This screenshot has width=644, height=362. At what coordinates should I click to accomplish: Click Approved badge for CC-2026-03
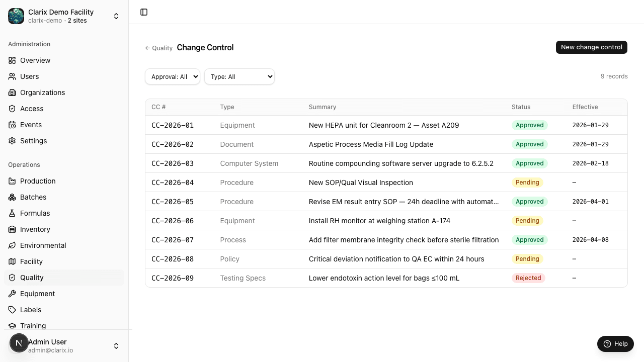point(530,163)
